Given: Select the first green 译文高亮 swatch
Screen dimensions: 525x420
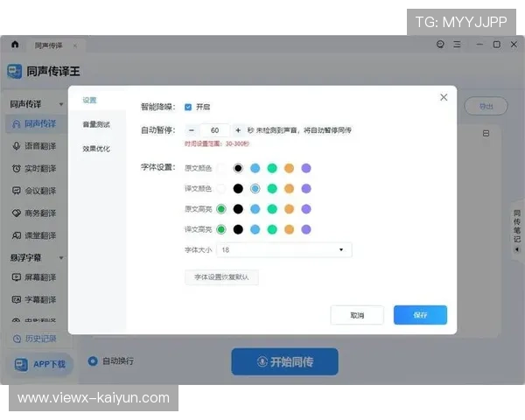Looking at the screenshot, I should click(221, 229).
